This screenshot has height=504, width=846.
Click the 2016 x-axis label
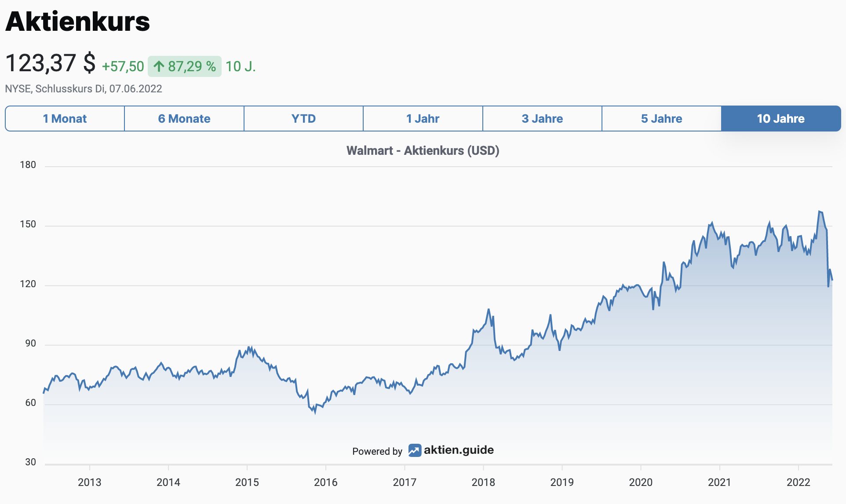(x=326, y=482)
